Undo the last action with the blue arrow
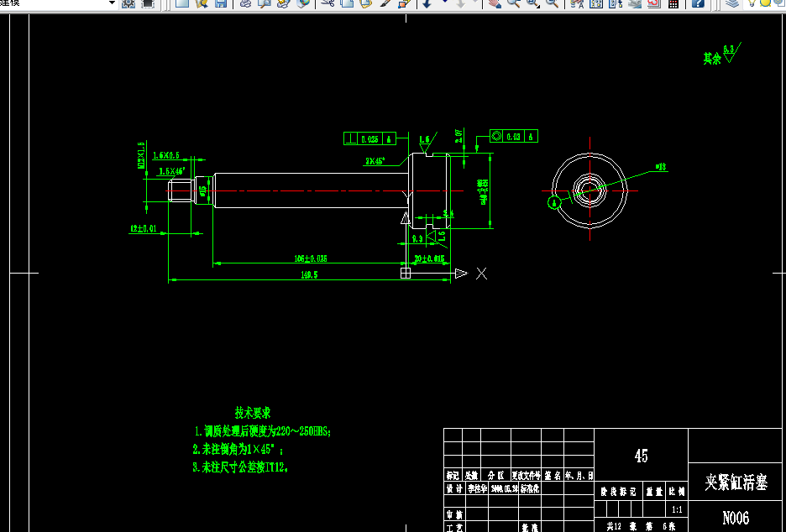The image size is (786, 532). point(427,3)
